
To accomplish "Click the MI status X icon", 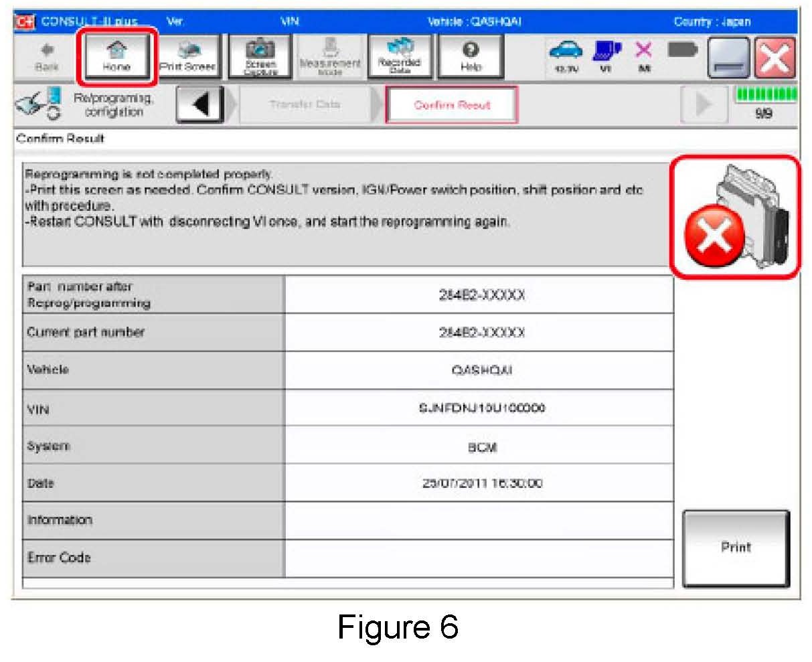I will (643, 56).
